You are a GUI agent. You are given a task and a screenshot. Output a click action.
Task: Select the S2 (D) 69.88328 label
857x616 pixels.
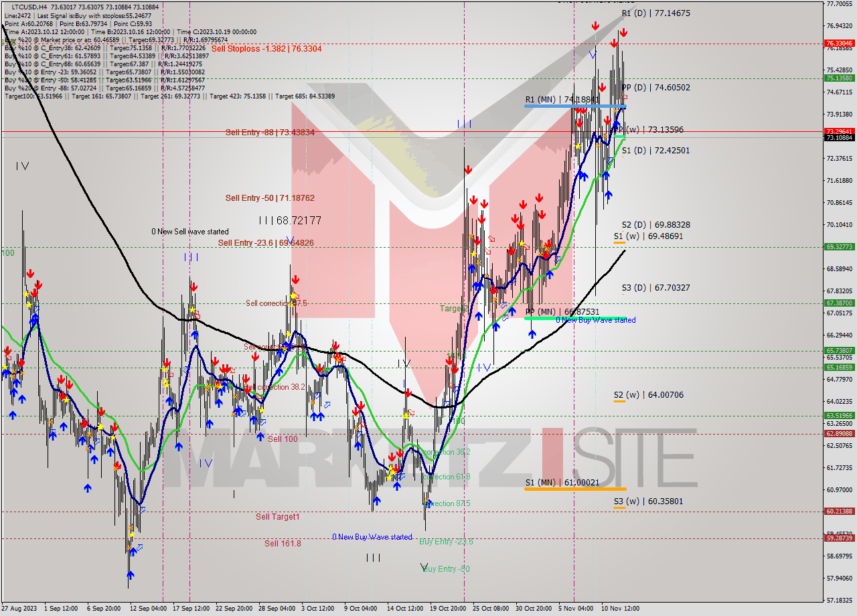pos(655,225)
